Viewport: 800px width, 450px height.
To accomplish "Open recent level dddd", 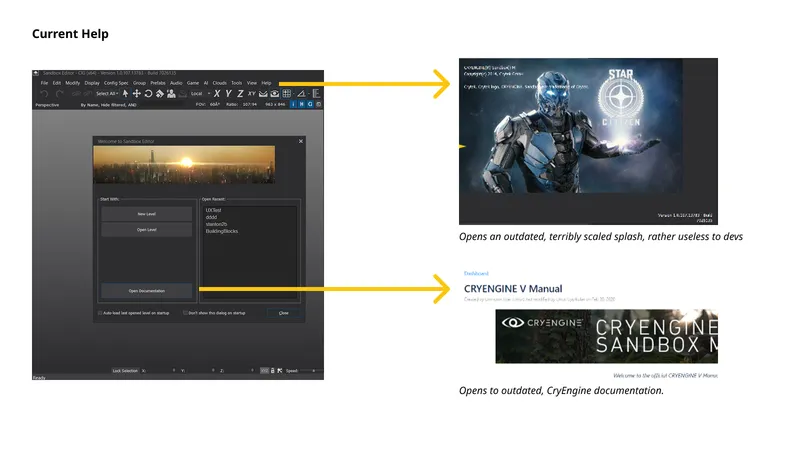I will [211, 217].
